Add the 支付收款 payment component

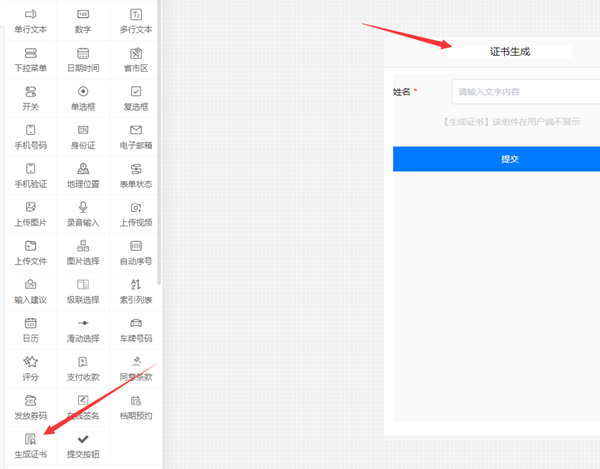(83, 369)
